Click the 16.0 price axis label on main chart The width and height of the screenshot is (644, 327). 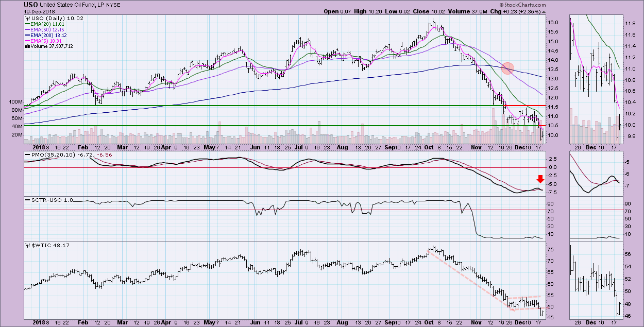553,23
